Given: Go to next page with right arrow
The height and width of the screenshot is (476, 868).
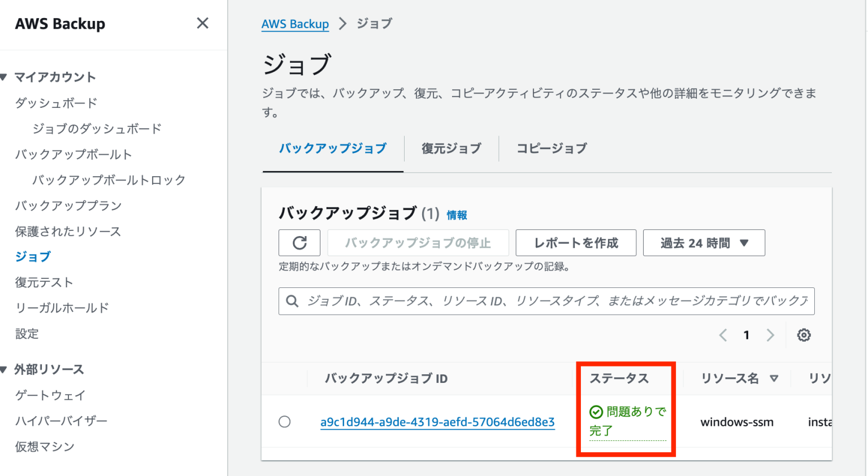Looking at the screenshot, I should (771, 335).
